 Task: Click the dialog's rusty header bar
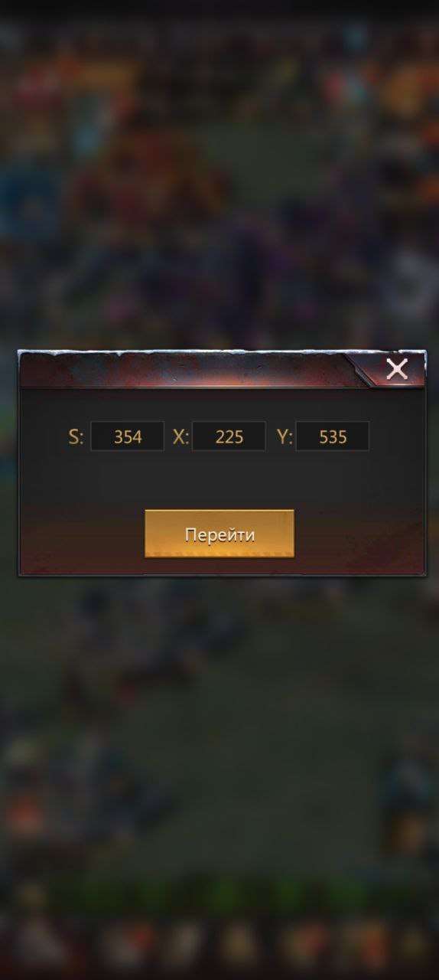(x=184, y=370)
